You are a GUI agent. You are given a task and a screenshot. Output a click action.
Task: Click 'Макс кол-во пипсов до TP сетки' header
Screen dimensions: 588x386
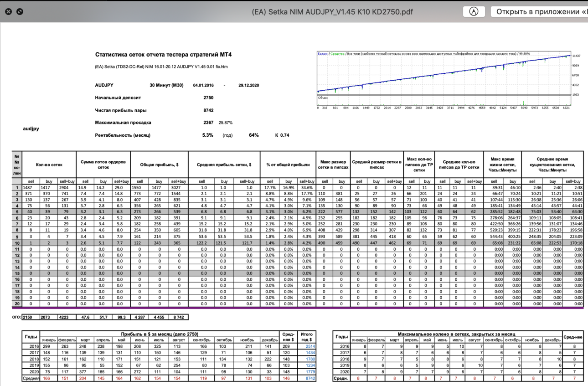pyautogui.click(x=418, y=165)
